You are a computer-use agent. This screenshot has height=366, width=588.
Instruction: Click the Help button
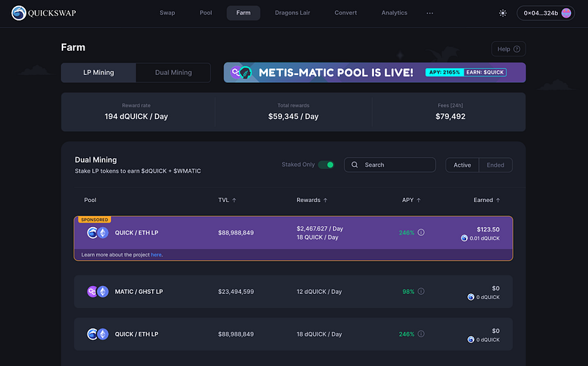509,49
